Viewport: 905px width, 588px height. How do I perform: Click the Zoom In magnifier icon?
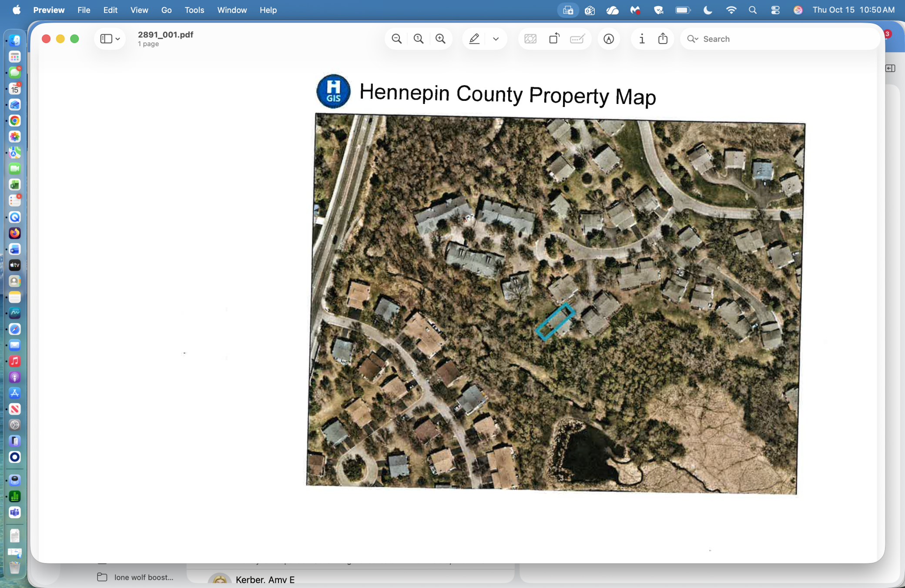tap(440, 39)
